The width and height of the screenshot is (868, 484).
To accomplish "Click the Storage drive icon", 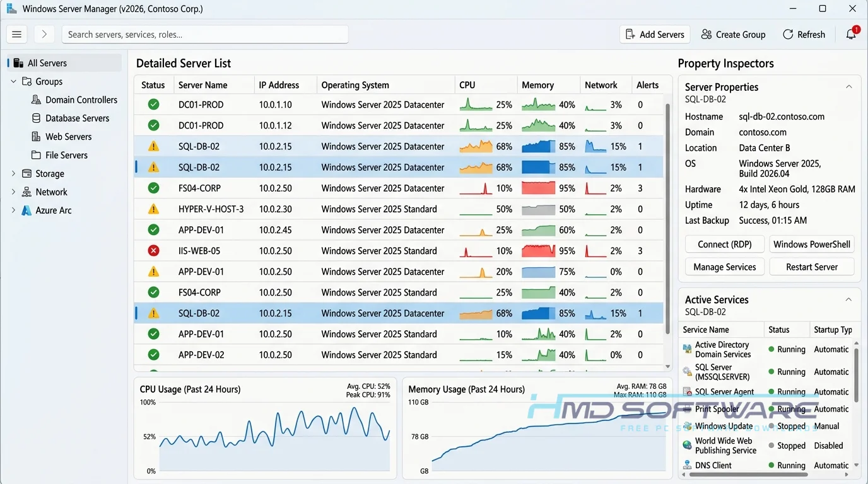I will [26, 173].
